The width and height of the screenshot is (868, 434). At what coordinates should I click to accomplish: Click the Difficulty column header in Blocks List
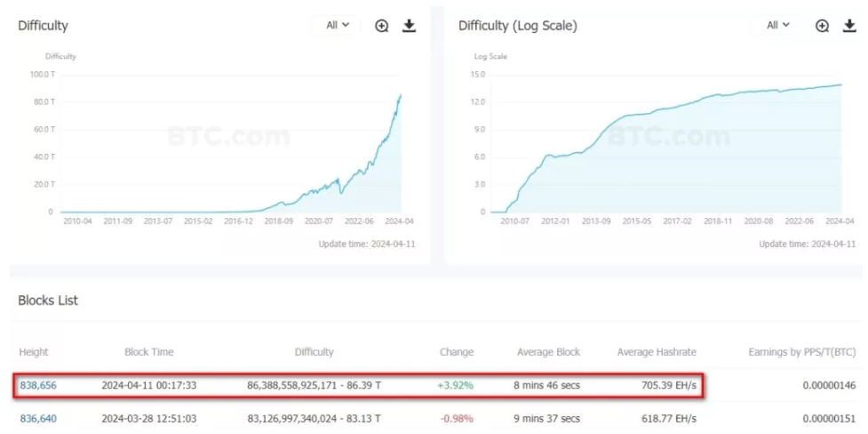pyautogui.click(x=314, y=352)
